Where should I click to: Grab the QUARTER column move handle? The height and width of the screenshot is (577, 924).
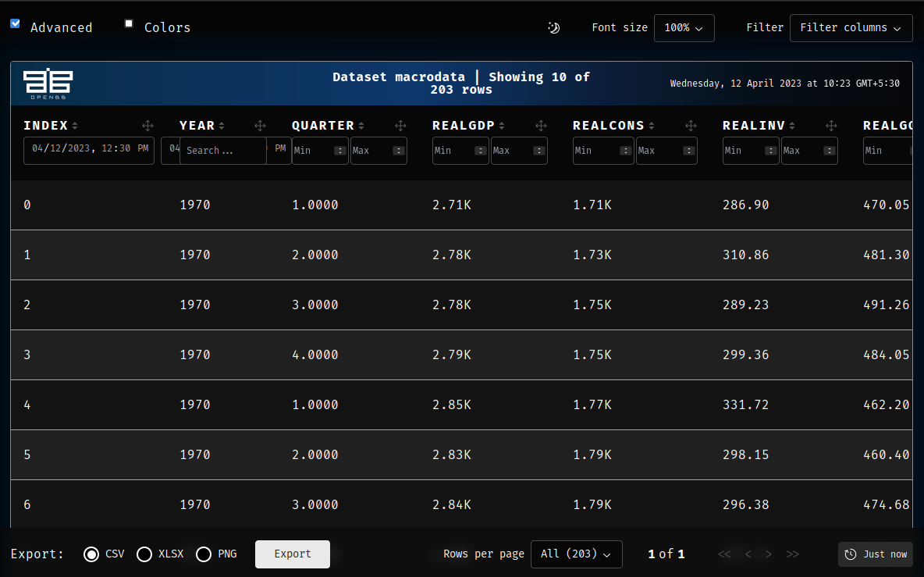click(x=400, y=126)
